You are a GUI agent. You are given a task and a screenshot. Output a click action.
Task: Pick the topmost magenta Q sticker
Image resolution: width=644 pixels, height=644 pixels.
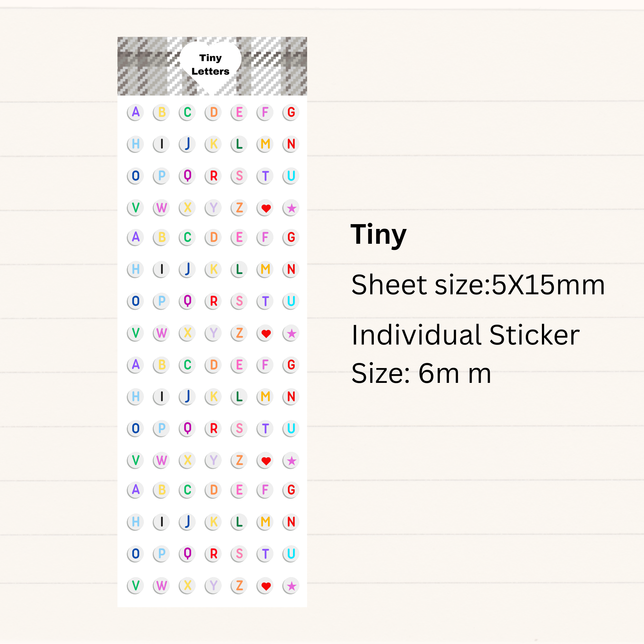(187, 176)
